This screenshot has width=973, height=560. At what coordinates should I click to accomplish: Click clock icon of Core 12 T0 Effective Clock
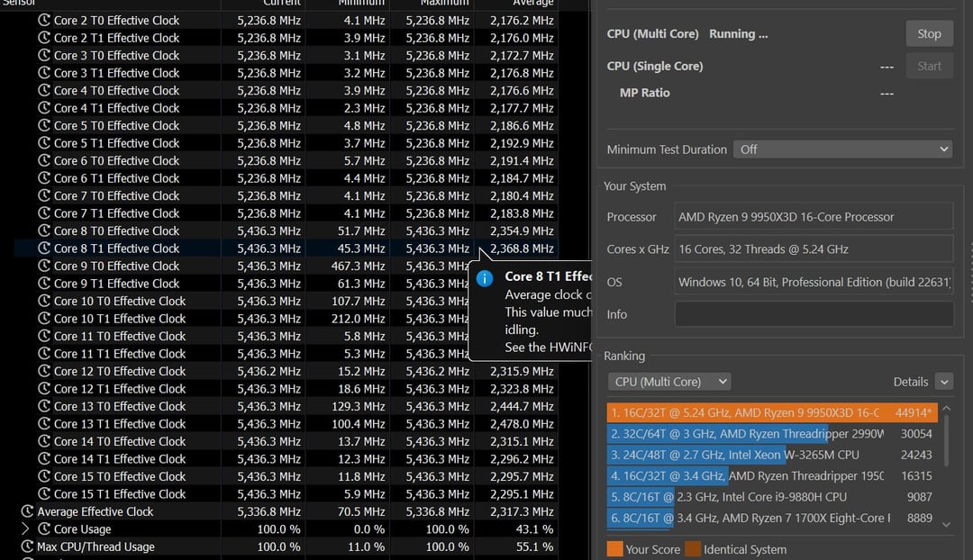pyautogui.click(x=44, y=371)
